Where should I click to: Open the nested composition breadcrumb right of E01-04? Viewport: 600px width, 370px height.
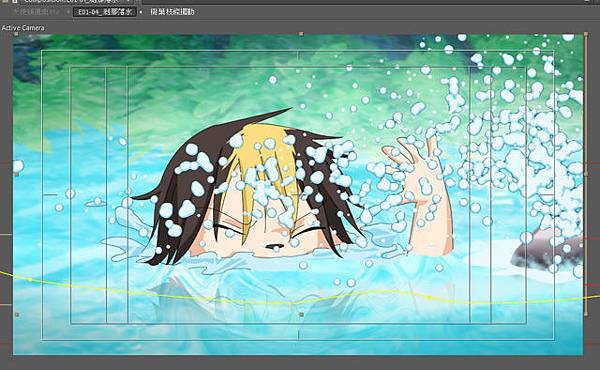tap(172, 12)
